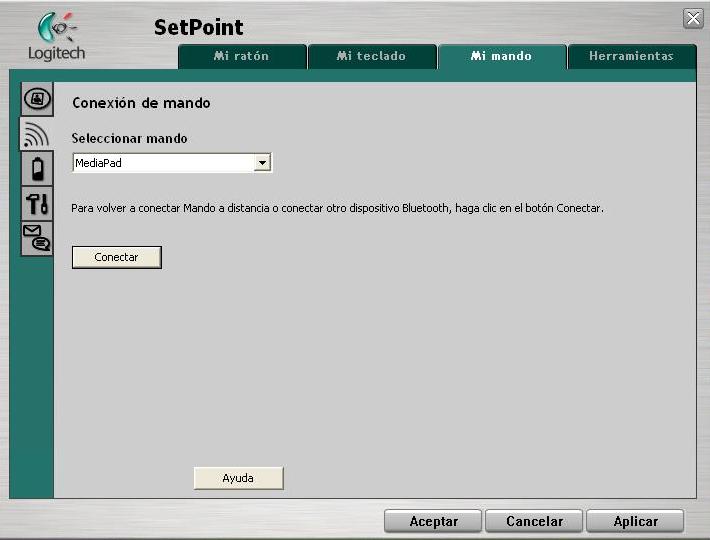Open the Herramientas tab
710x540 pixels.
coord(631,57)
